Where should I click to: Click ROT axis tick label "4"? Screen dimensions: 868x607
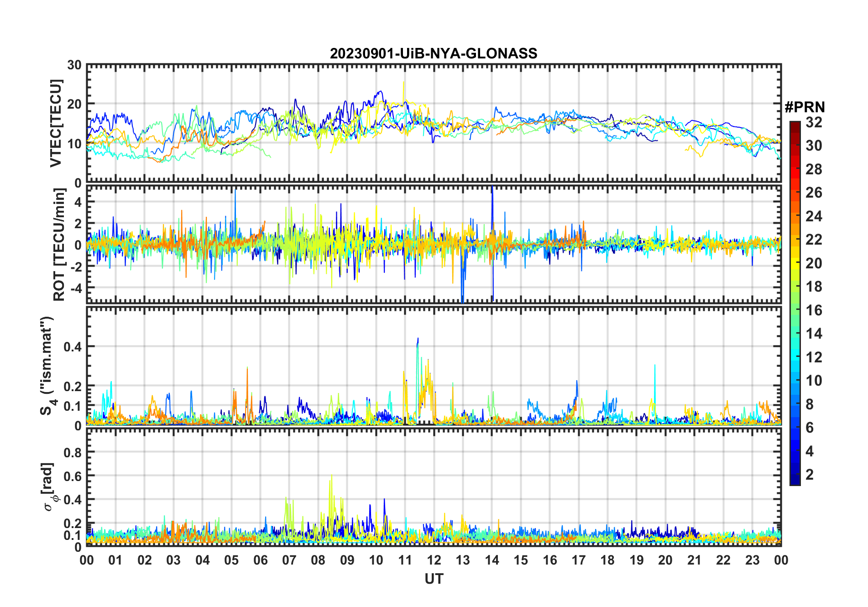pyautogui.click(x=78, y=202)
